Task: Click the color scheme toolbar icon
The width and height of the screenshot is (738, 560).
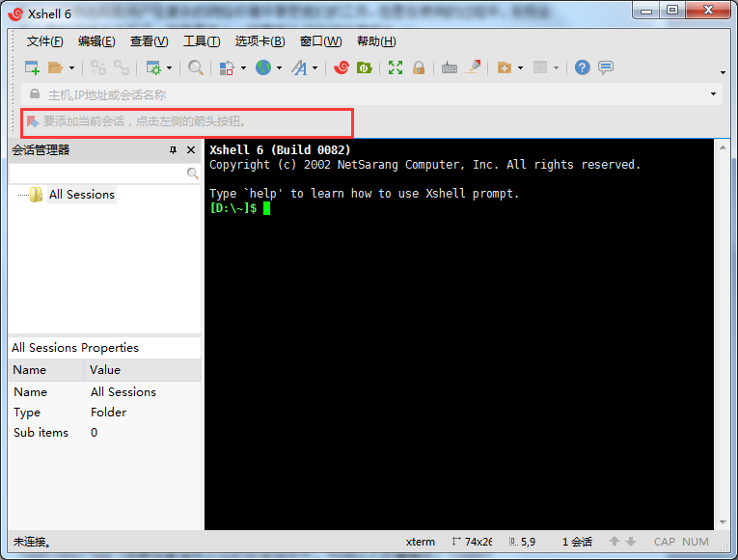Action: pos(227,67)
